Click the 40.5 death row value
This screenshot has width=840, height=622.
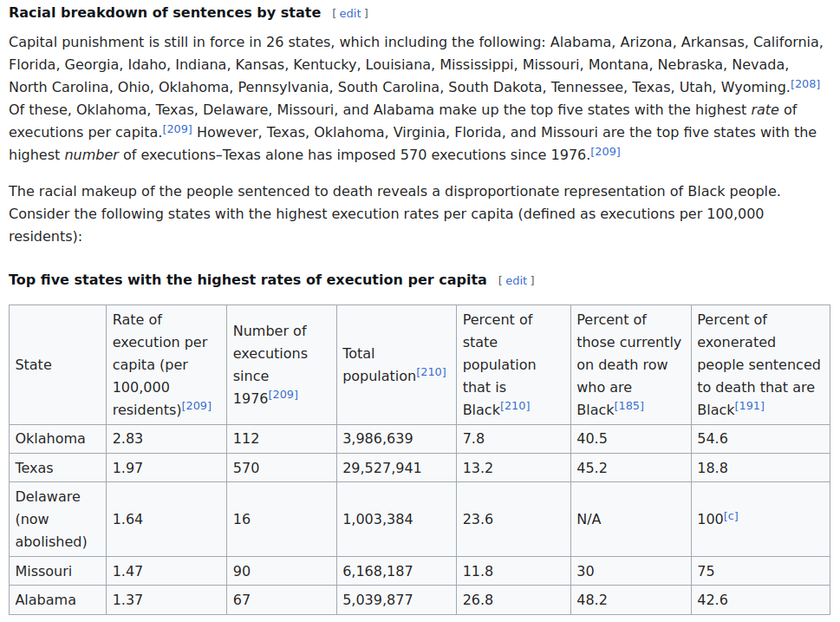coord(592,439)
